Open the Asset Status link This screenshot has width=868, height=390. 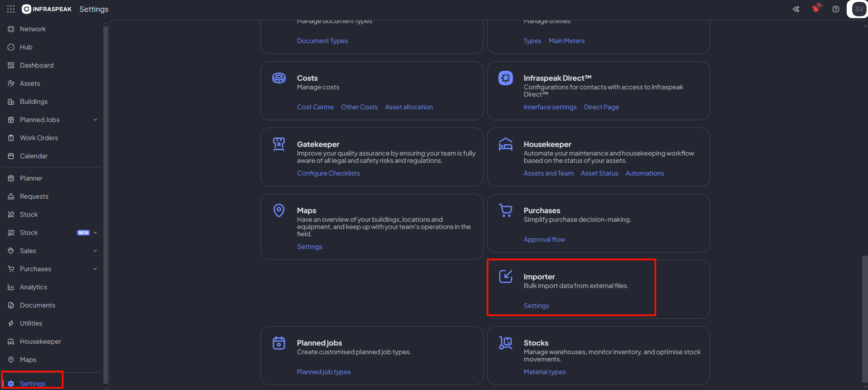tap(600, 173)
